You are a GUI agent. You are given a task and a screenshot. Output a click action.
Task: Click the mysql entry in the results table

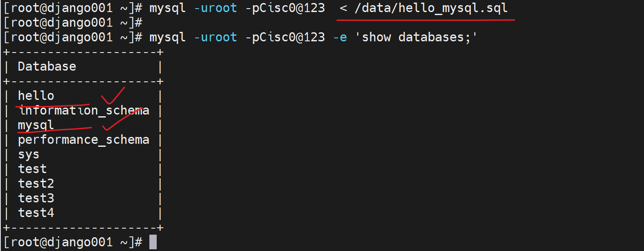coord(36,125)
